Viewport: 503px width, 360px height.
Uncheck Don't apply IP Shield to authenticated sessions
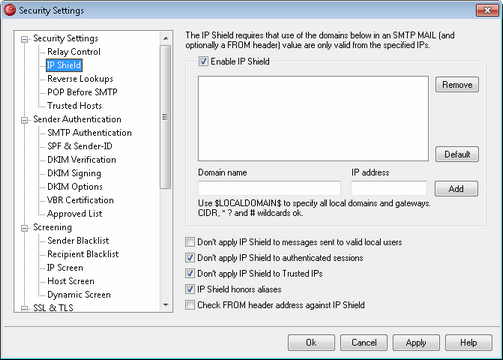click(190, 258)
